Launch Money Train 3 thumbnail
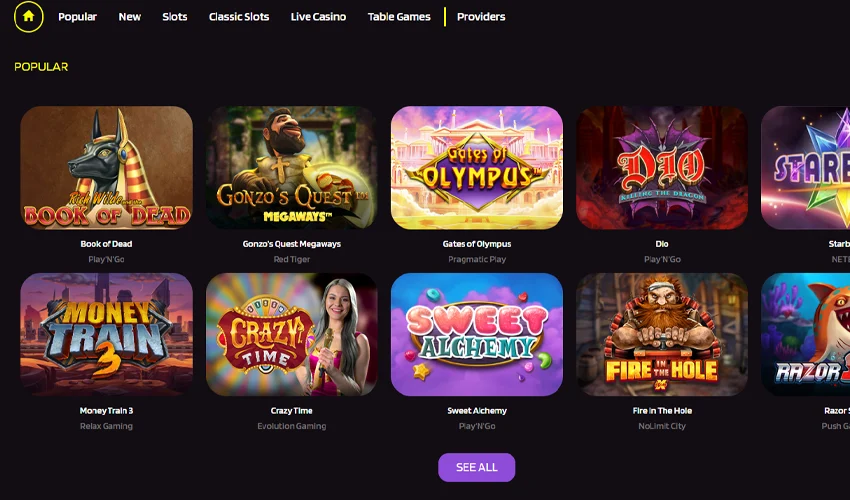The image size is (850, 500). (106, 335)
